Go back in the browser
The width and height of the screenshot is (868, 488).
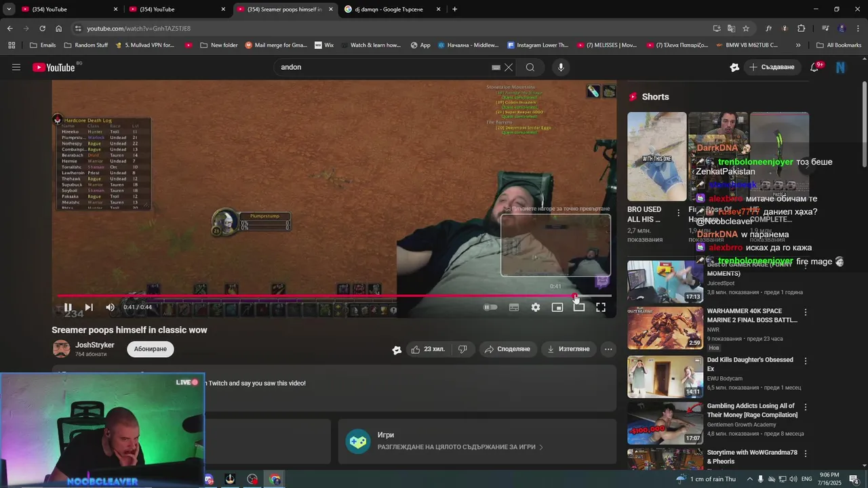click(9, 28)
